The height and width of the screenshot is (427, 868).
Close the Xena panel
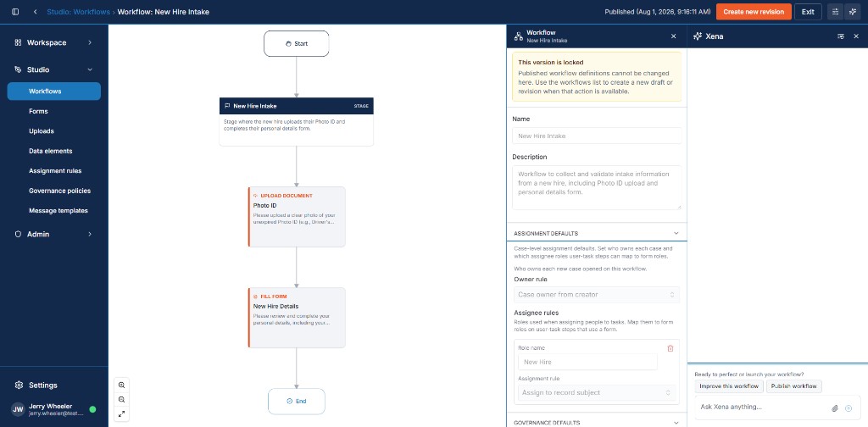coord(856,36)
